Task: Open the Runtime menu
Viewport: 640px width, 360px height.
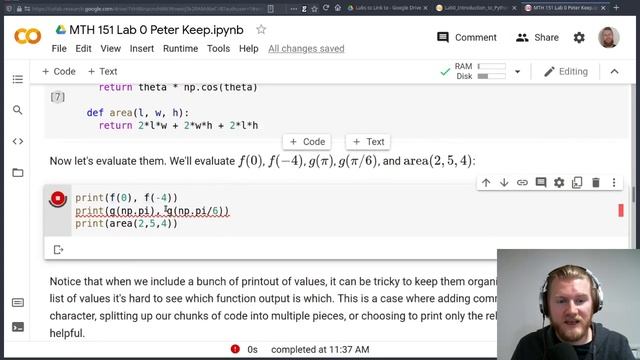Action: click(180, 49)
